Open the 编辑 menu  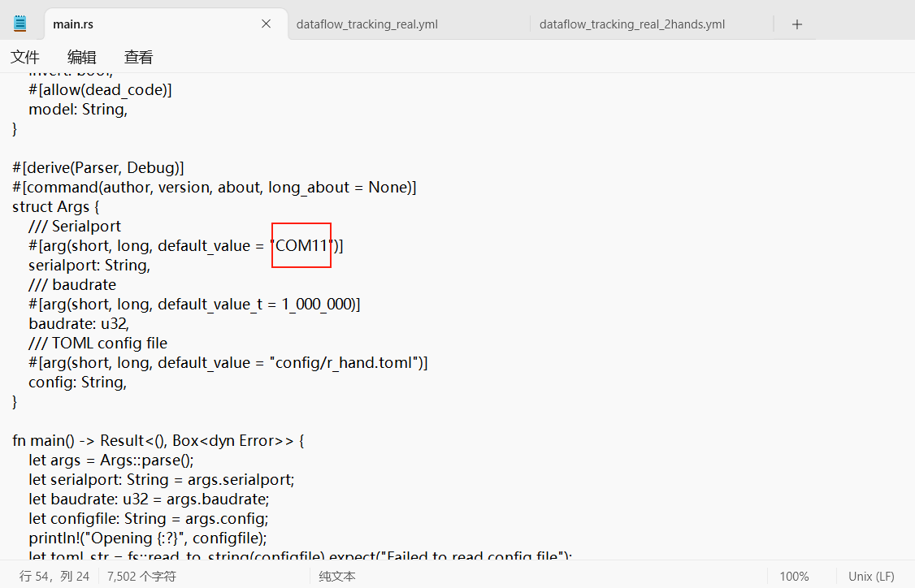[82, 57]
